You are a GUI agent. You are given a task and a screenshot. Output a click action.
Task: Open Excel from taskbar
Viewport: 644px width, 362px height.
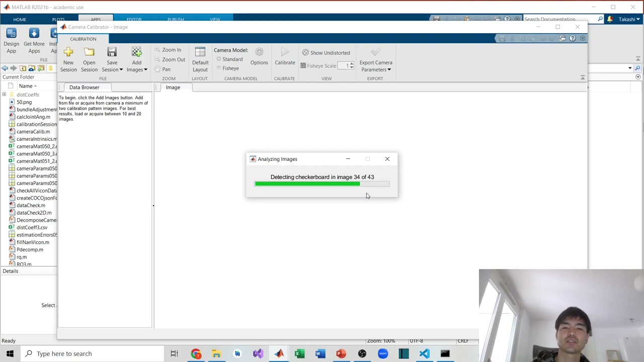click(x=299, y=353)
